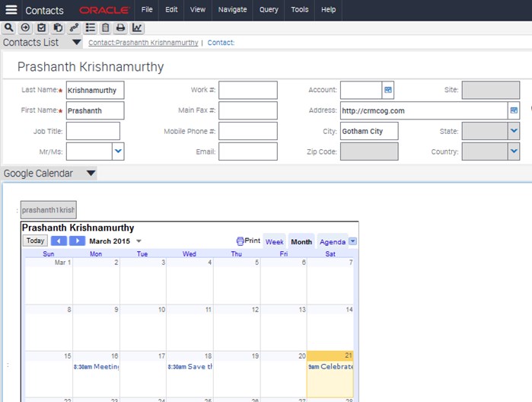Click the printer toolbar icon

coord(120,28)
